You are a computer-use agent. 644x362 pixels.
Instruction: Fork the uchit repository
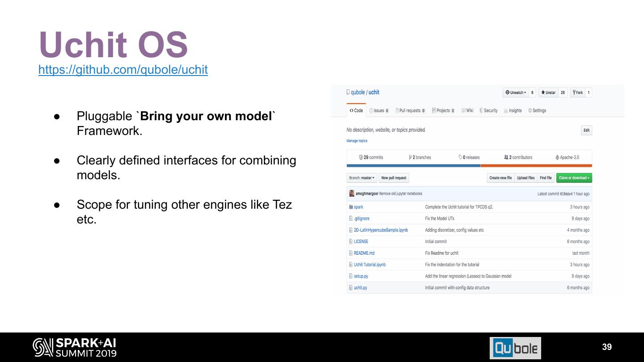coord(578,93)
